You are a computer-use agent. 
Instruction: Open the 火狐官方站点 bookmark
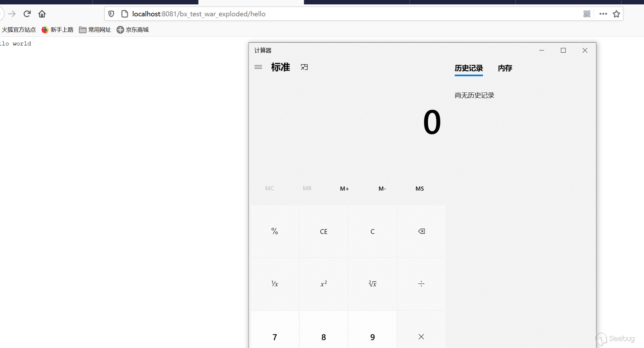(18, 30)
